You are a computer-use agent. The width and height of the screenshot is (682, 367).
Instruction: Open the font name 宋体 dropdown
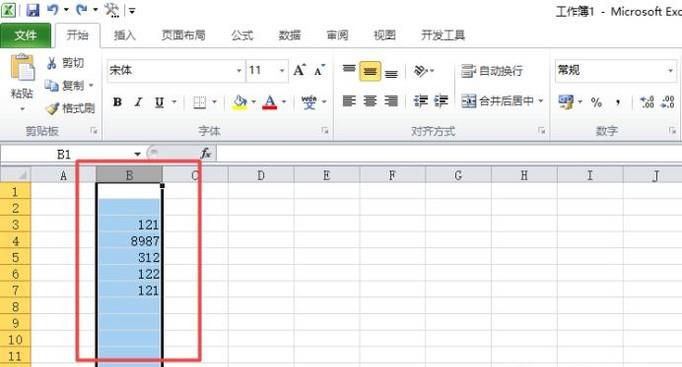tap(239, 70)
